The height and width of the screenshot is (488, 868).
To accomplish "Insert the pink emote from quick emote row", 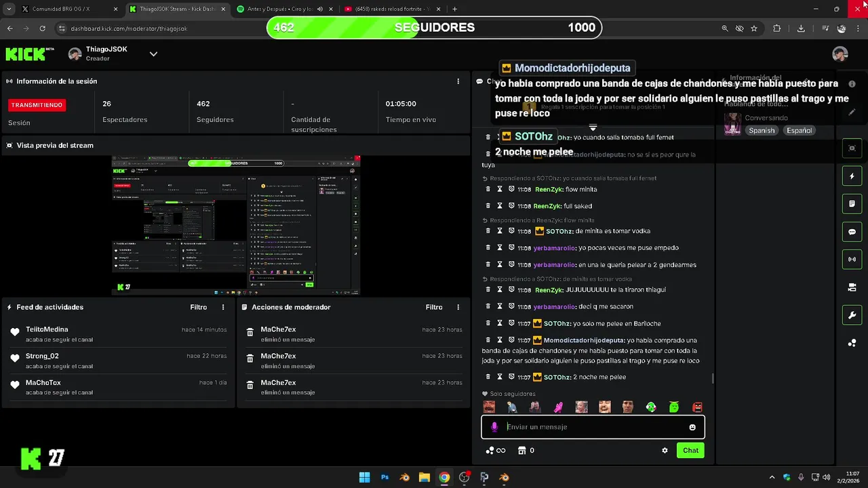I will (558, 407).
